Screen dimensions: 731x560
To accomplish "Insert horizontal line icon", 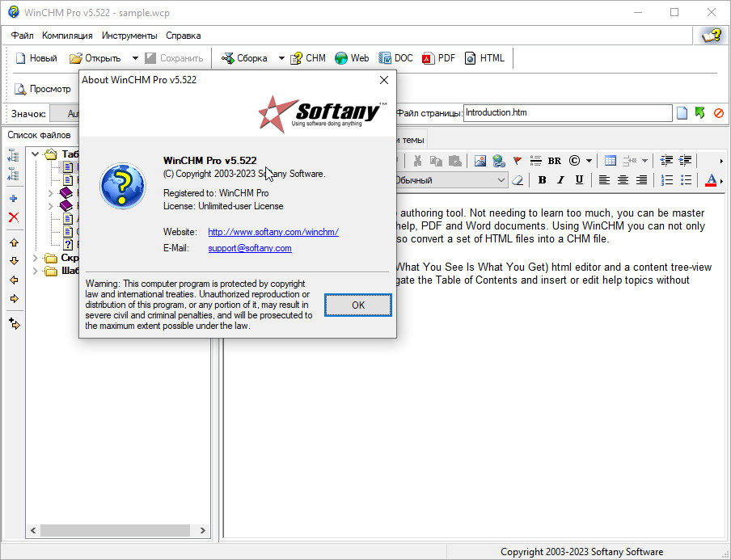I will (x=535, y=161).
